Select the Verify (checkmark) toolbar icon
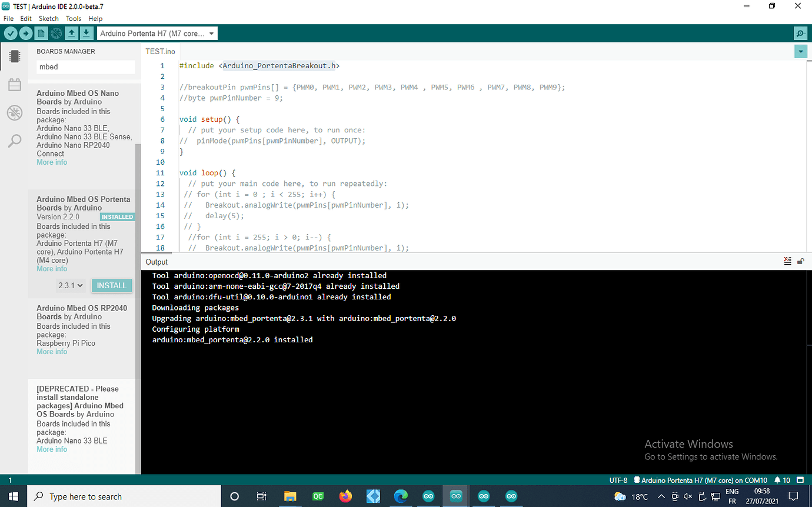Image resolution: width=812 pixels, height=507 pixels. pyautogui.click(x=11, y=33)
